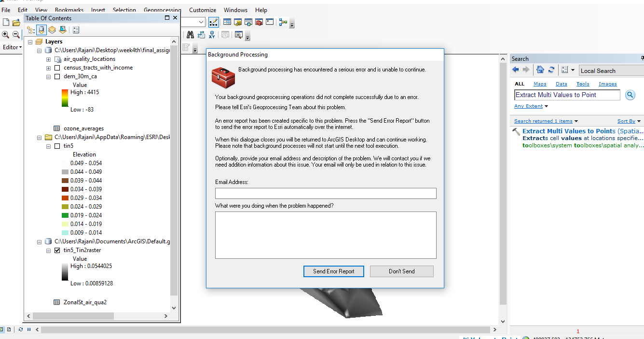
Task: Open the Sort By dropdown
Action: tap(629, 121)
